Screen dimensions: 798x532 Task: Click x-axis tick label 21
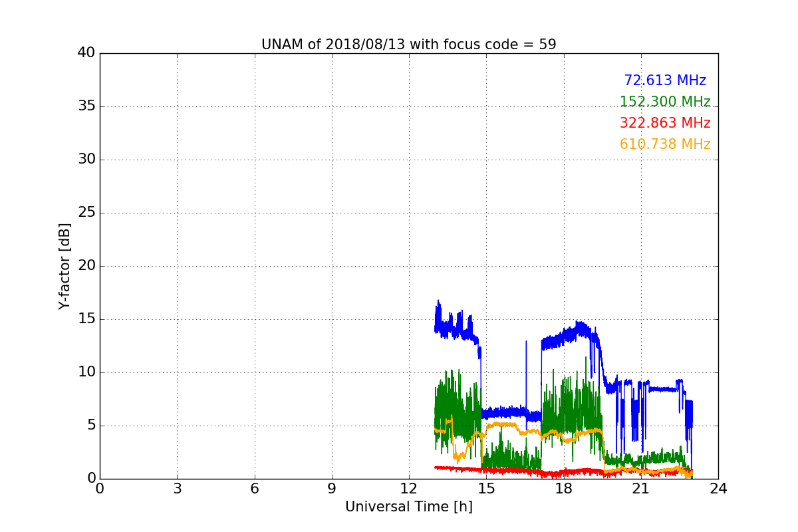point(641,489)
